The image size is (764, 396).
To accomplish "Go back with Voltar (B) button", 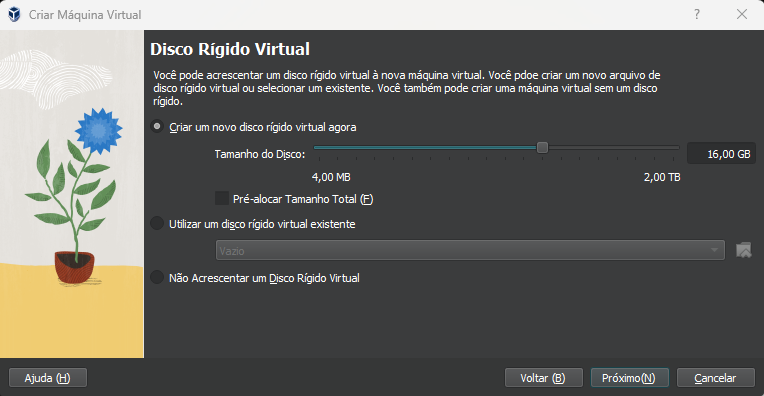I will 544,378.
